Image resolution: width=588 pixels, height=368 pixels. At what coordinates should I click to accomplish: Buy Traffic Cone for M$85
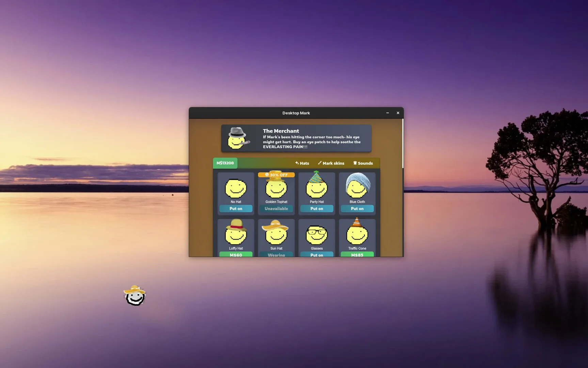357,255
